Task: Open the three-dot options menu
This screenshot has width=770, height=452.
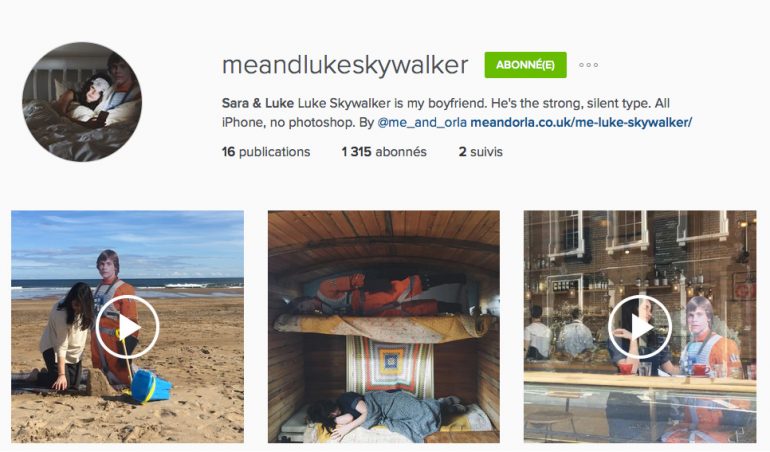Action: (x=588, y=65)
